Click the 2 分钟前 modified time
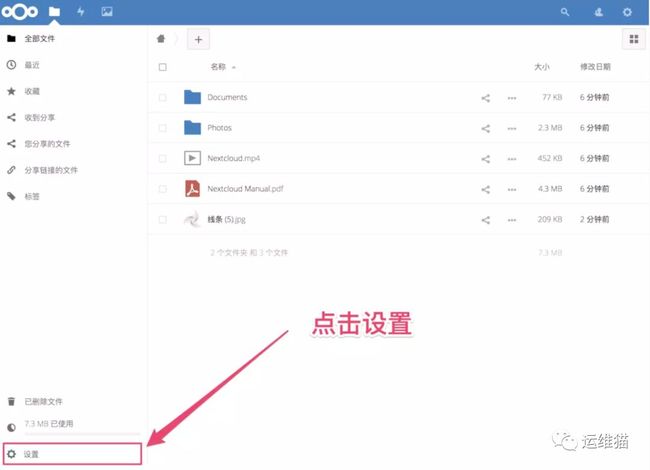650x470 pixels. click(594, 219)
